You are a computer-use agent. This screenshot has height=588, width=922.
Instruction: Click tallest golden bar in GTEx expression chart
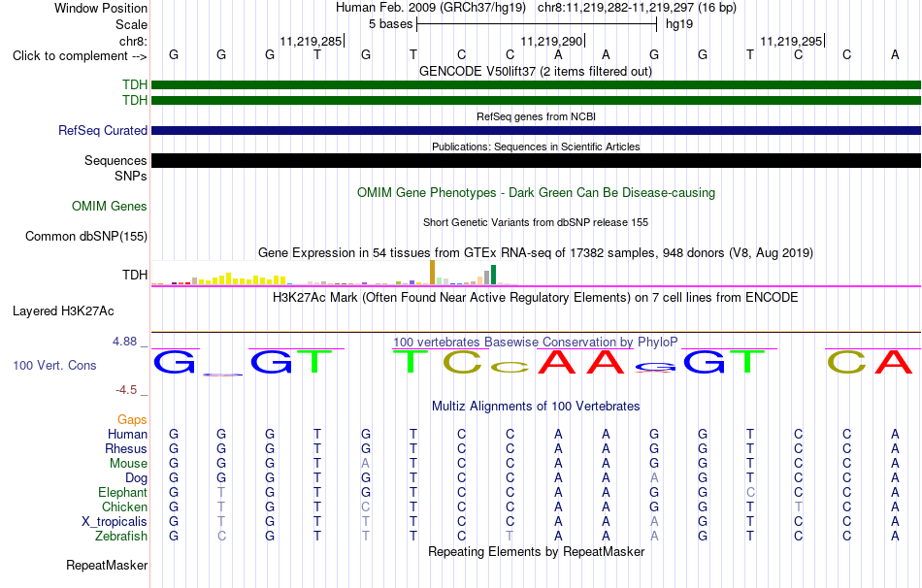pos(432,273)
